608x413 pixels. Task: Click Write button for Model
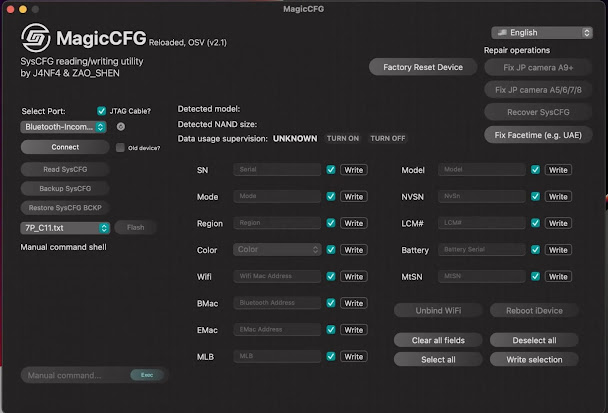(x=558, y=170)
